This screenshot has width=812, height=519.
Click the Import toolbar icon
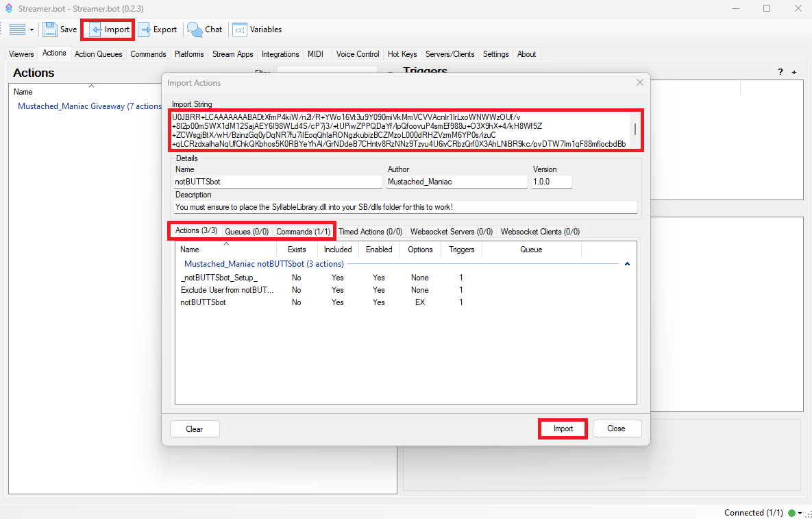click(97, 29)
